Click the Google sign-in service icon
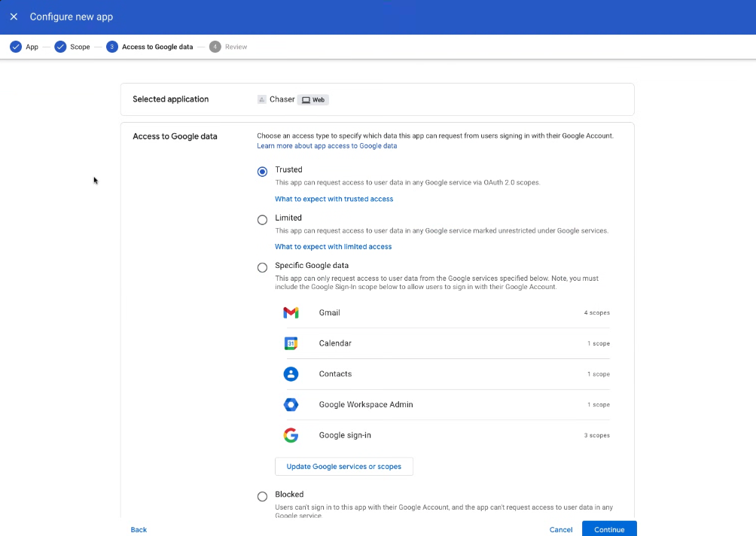The height and width of the screenshot is (536, 756). (291, 434)
